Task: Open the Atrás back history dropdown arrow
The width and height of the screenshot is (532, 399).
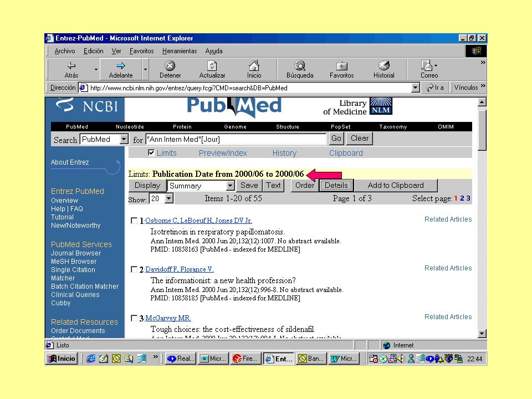Action: [96, 70]
